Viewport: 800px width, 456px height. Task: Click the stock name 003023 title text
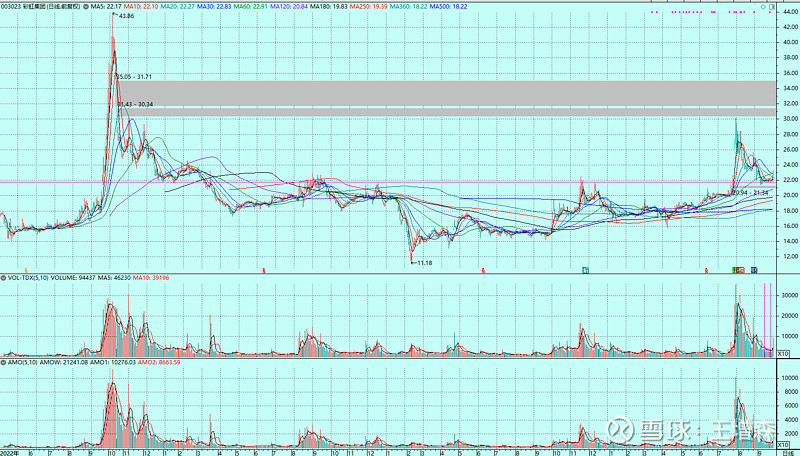(x=40, y=7)
